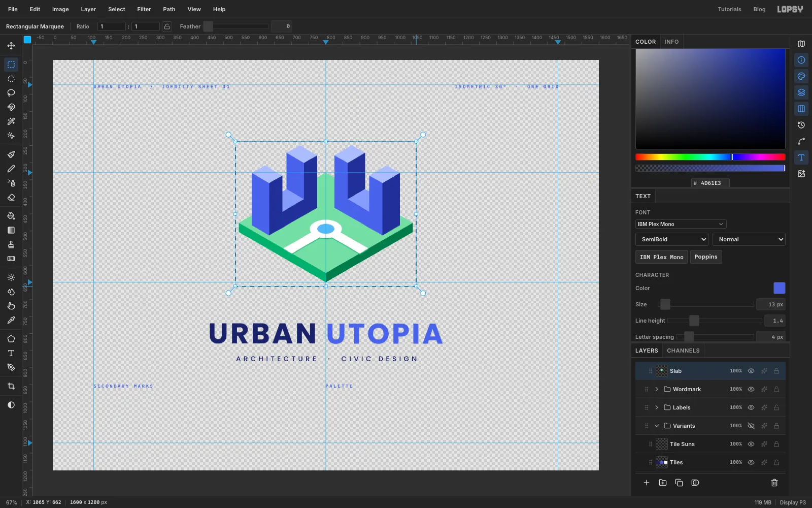Open the IBM Plex Mono font dropdown

coord(681,224)
